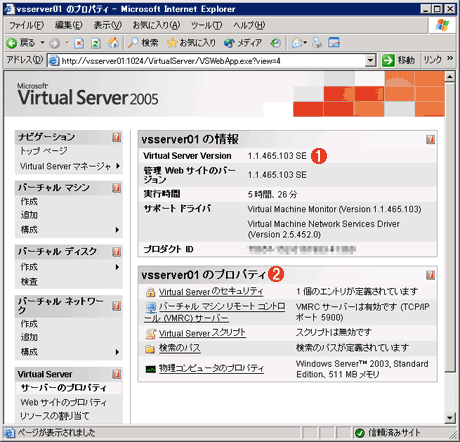460x442 pixels.
Task: Open help icon for Virtual Server sidebar panel
Action: point(116,374)
